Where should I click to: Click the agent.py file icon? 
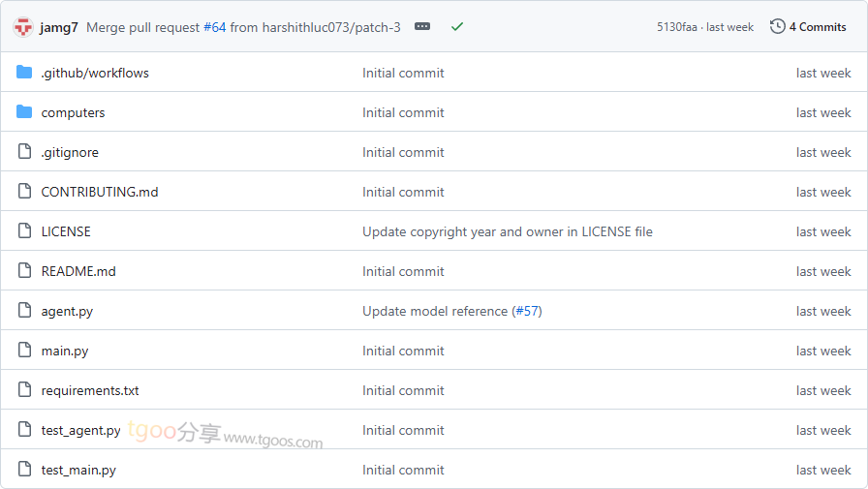[x=24, y=311]
